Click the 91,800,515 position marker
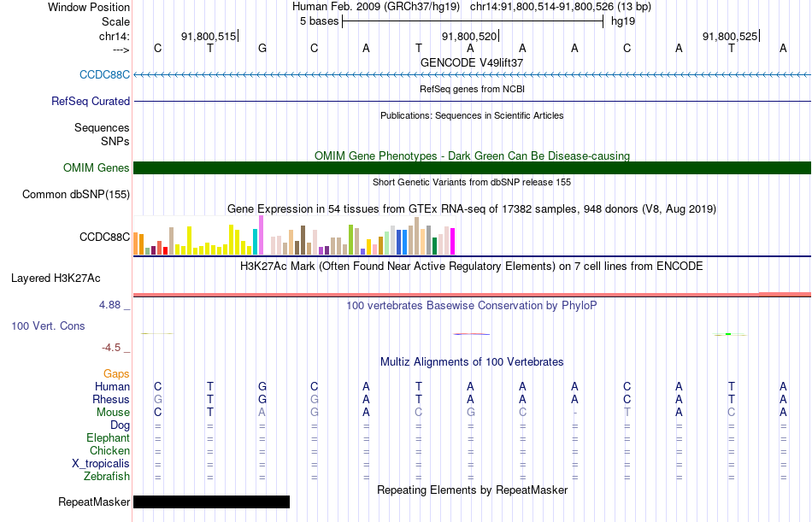The image size is (812, 522). (x=209, y=36)
